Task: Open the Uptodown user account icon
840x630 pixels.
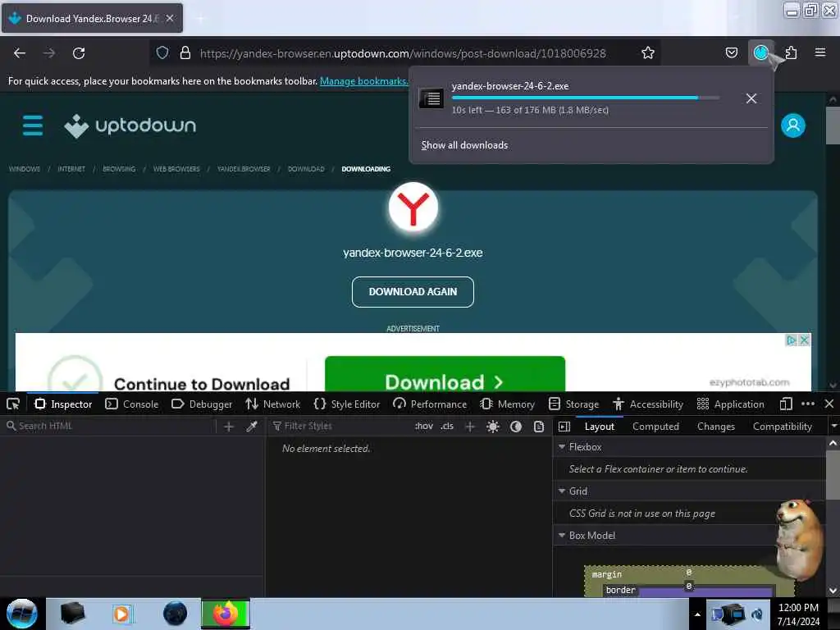Action: click(x=793, y=126)
